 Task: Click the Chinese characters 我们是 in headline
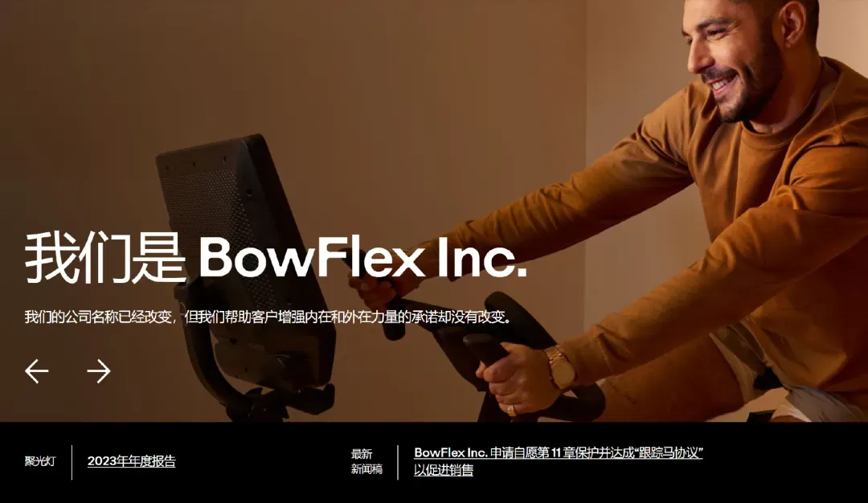tap(104, 258)
